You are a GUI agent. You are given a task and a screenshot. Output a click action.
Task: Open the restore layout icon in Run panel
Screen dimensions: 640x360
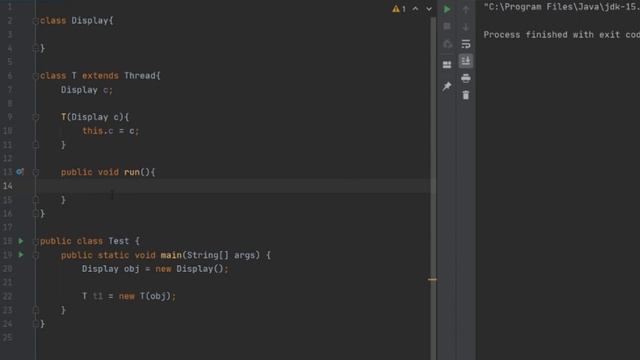(x=447, y=65)
